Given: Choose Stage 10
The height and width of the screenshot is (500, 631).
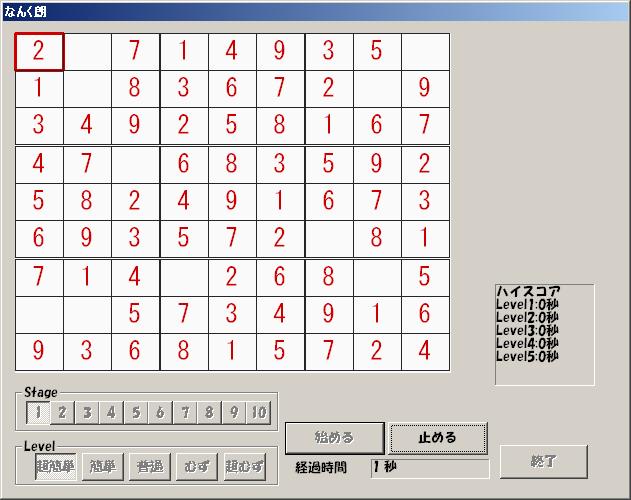Looking at the screenshot, I should point(259,412).
